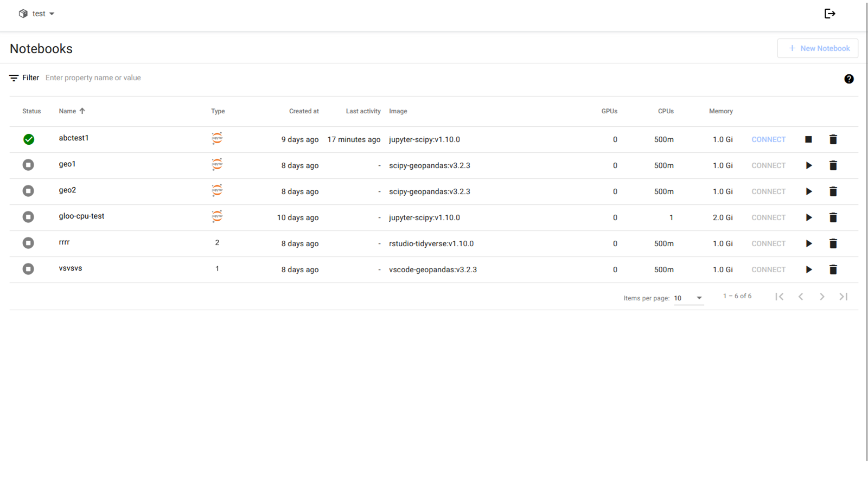Click CONNECT for geo1

[x=769, y=165]
